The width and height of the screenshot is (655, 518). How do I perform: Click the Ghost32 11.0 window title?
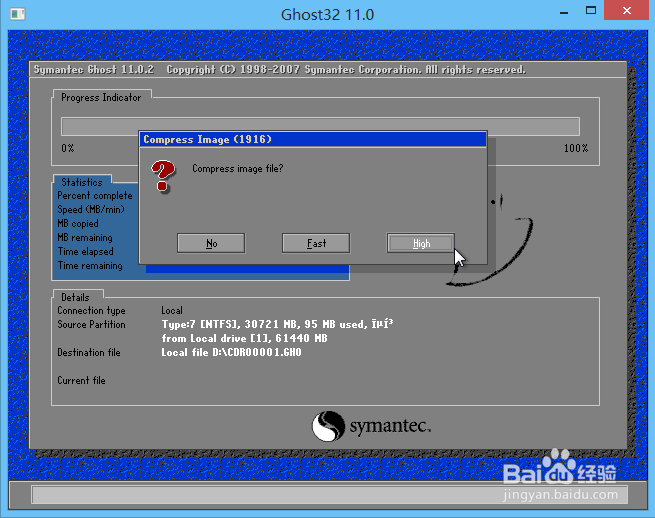pyautogui.click(x=328, y=15)
